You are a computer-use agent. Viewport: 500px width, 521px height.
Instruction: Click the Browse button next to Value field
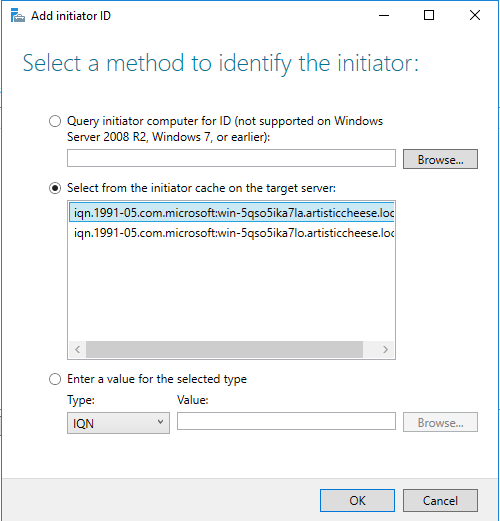[440, 422]
